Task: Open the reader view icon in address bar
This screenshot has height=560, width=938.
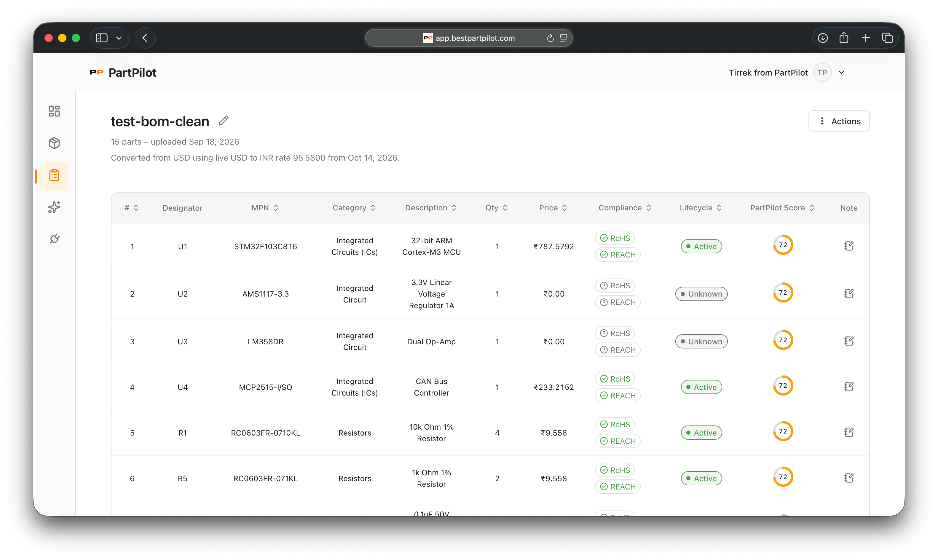Action: pyautogui.click(x=564, y=38)
